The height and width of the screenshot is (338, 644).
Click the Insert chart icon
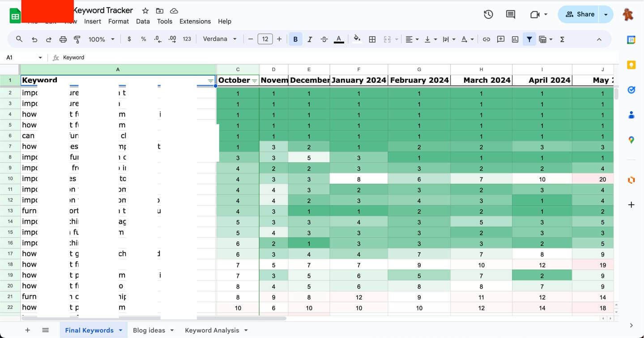click(x=515, y=39)
